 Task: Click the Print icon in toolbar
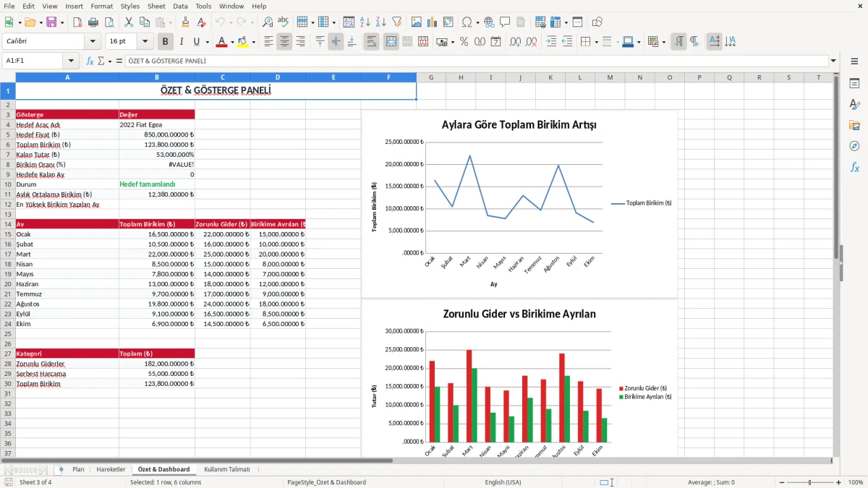(x=93, y=22)
